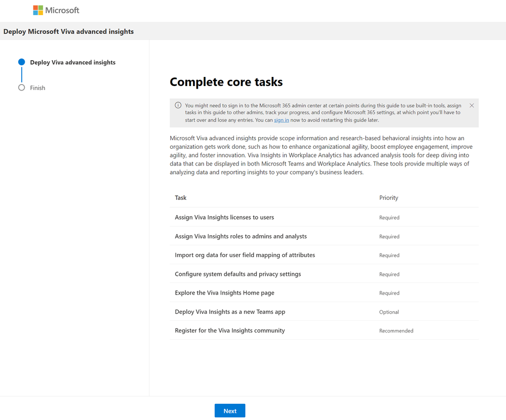Image resolution: width=506 pixels, height=420 pixels.
Task: Open Explore the Viva Insights Home page
Action: click(224, 292)
